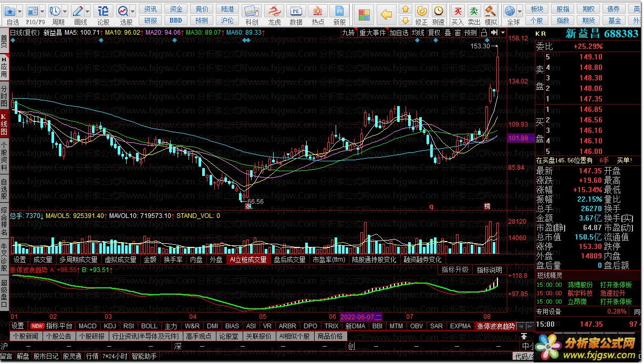
Task: Select the AI立桩成交量 volume tab
Action: [248, 259]
